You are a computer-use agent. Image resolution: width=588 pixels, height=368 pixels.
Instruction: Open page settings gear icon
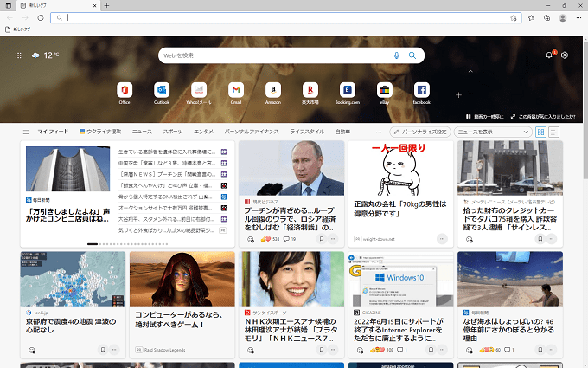pos(565,55)
